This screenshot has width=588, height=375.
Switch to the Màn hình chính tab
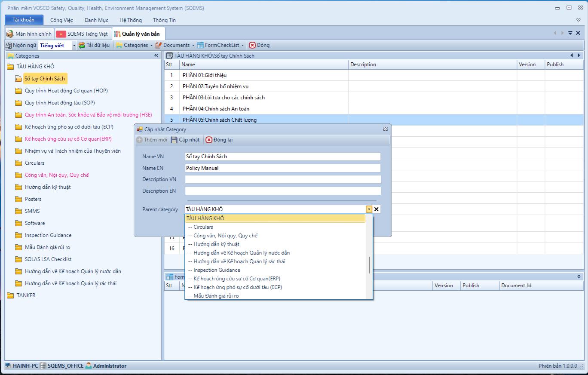29,34
